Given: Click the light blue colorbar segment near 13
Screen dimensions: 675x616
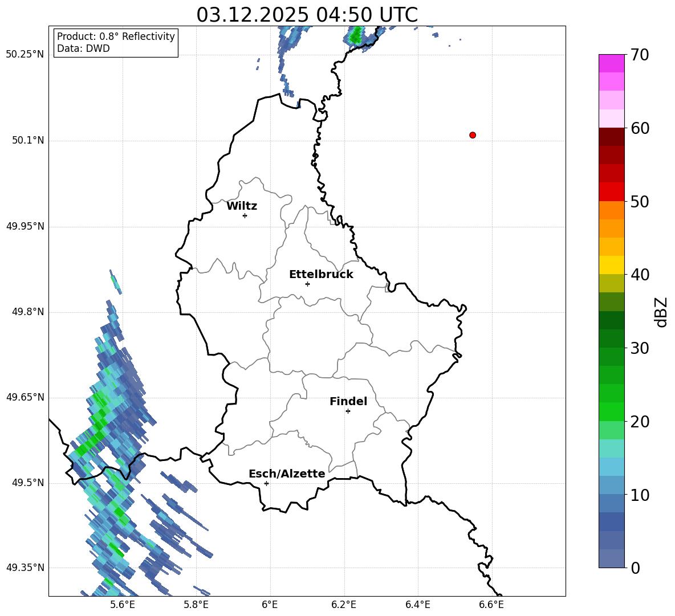Looking at the screenshot, I should pyautogui.click(x=612, y=467).
